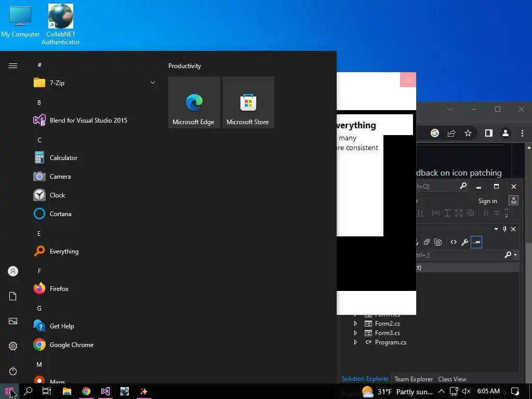
Task: Click the Power button in Start
Action: [13, 371]
